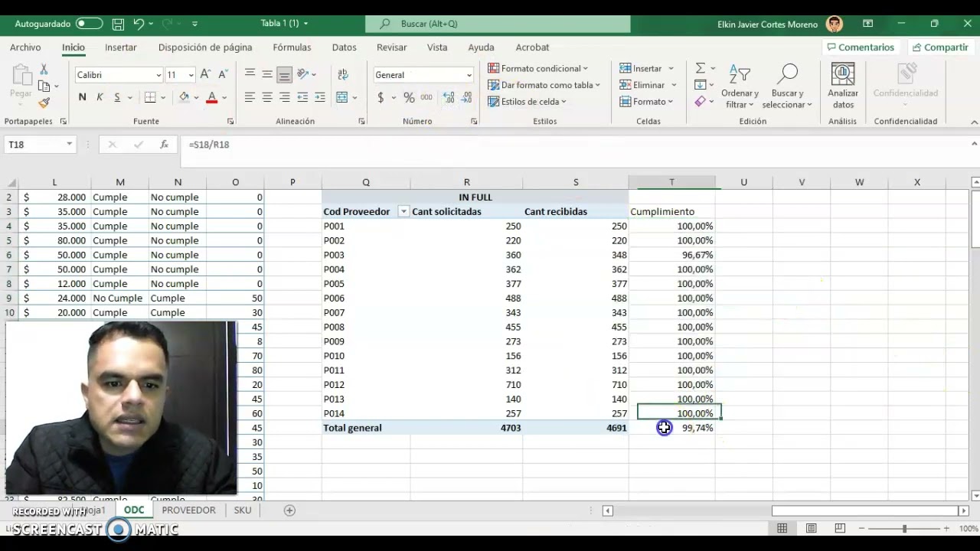Open Ordenar y filtrar menu
980x551 pixels.
pos(740,86)
